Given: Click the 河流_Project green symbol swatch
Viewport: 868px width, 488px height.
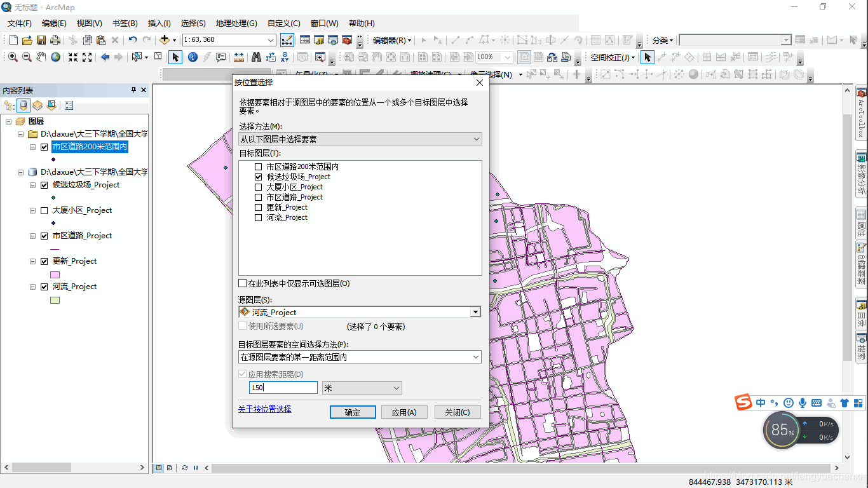Looking at the screenshot, I should point(55,300).
